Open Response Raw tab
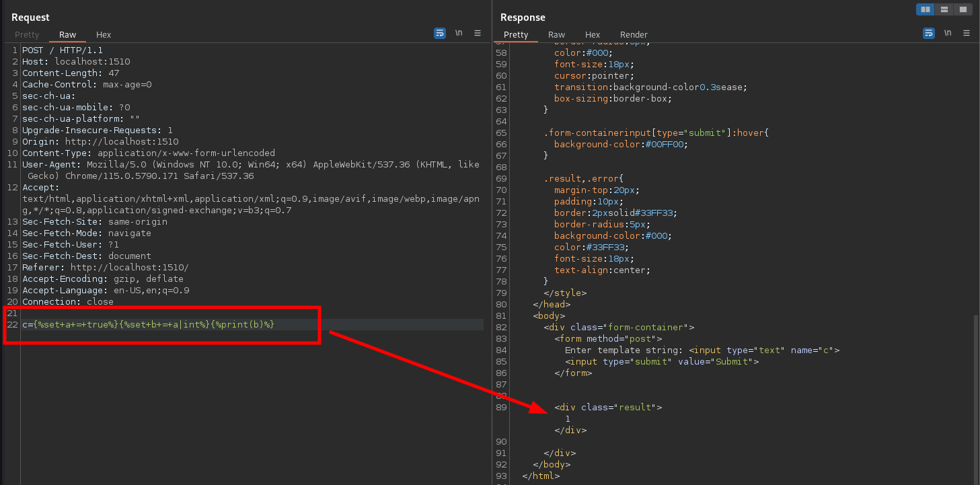The image size is (980, 485). (556, 34)
